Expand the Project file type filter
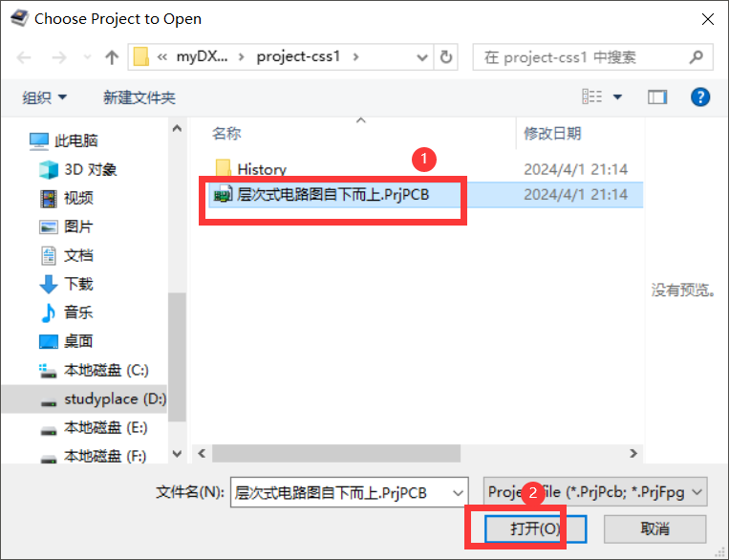Image resolution: width=729 pixels, height=560 pixels. coord(594,492)
